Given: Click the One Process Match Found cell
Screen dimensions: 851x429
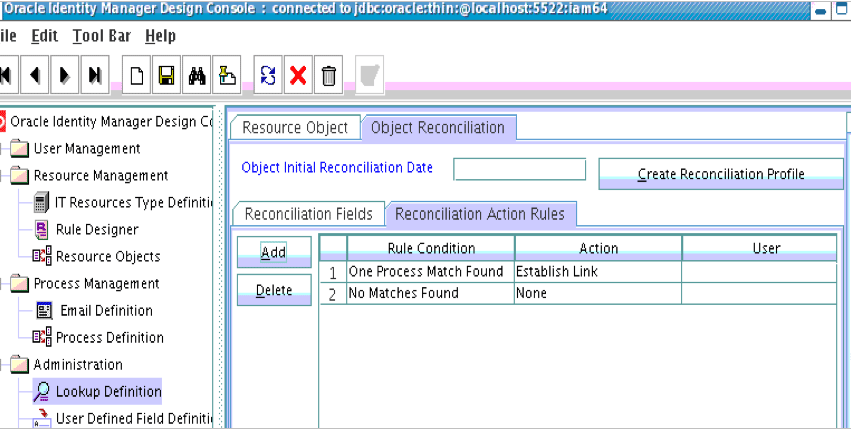Looking at the screenshot, I should click(x=431, y=272).
